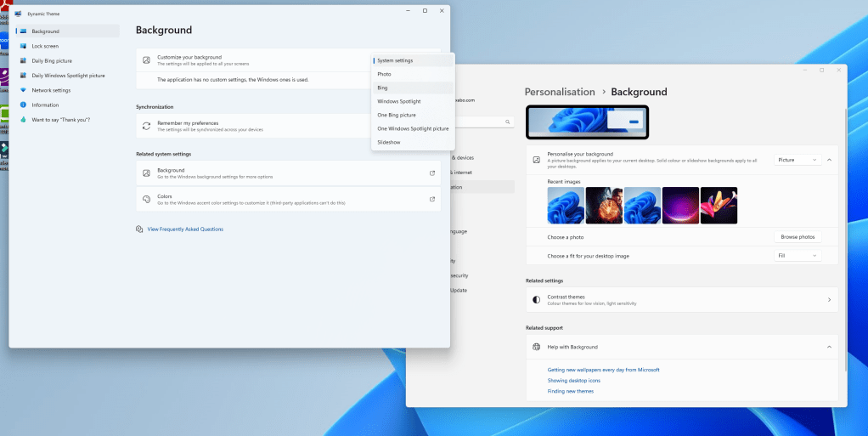Click the Remember my preferences row
The image size is (868, 436).
(x=254, y=126)
